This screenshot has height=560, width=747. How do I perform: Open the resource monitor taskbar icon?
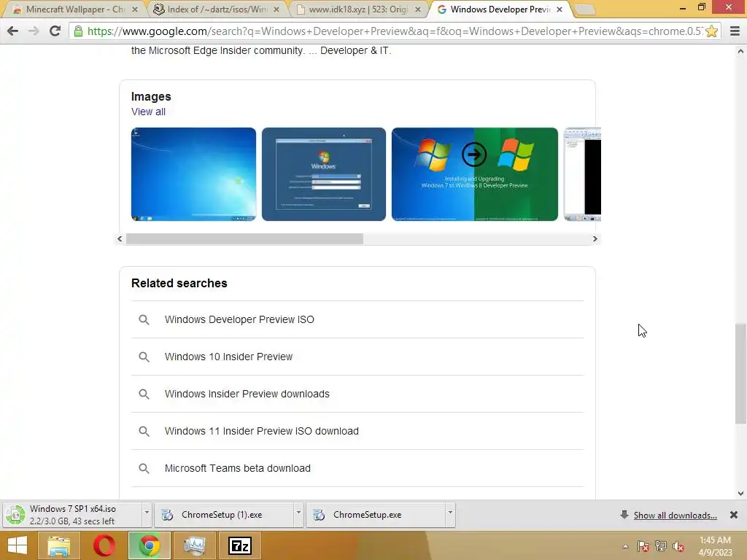point(194,545)
